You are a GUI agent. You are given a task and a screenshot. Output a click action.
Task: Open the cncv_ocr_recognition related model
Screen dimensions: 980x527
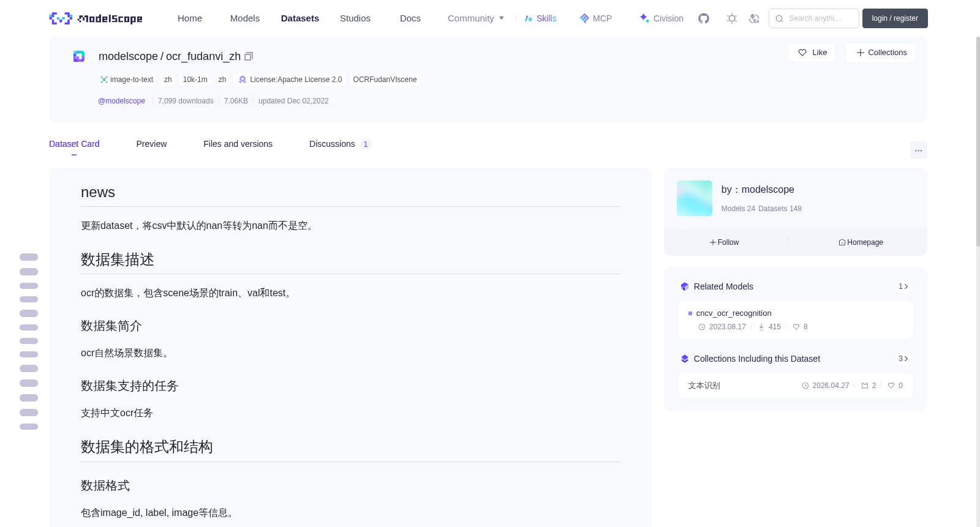coord(734,313)
